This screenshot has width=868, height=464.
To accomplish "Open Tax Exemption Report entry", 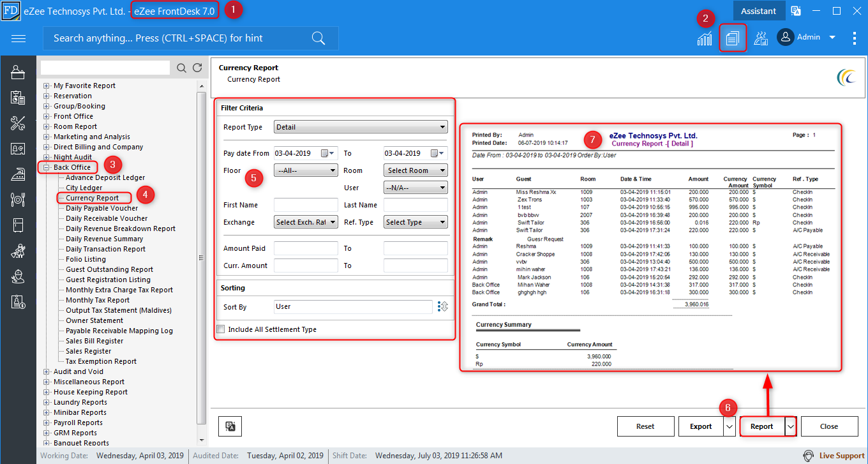I will [101, 361].
